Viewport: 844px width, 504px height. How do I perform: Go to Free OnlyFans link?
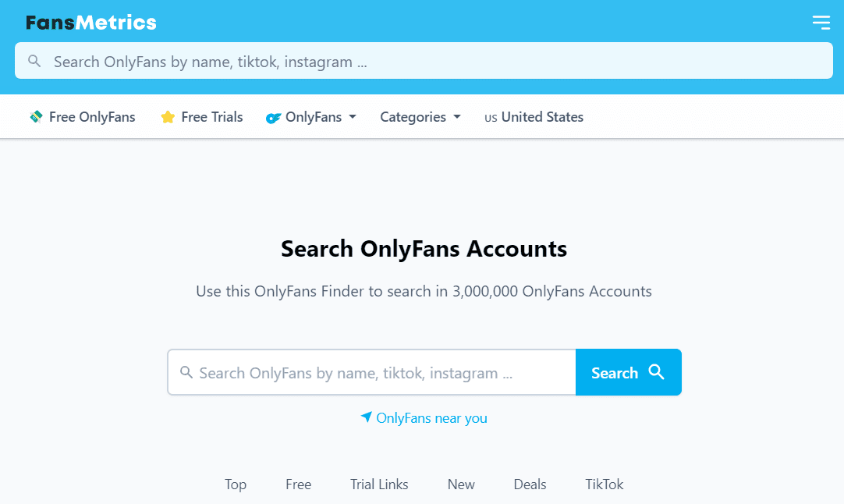91,117
